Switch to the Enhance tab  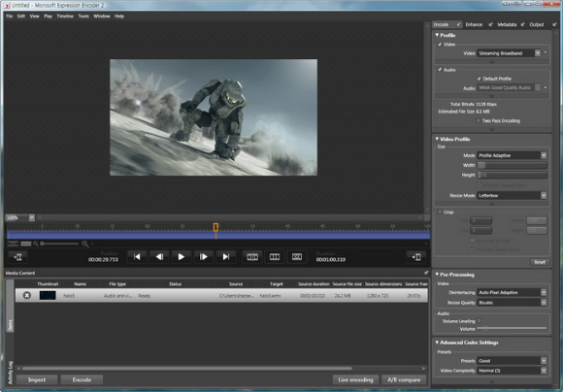point(474,24)
